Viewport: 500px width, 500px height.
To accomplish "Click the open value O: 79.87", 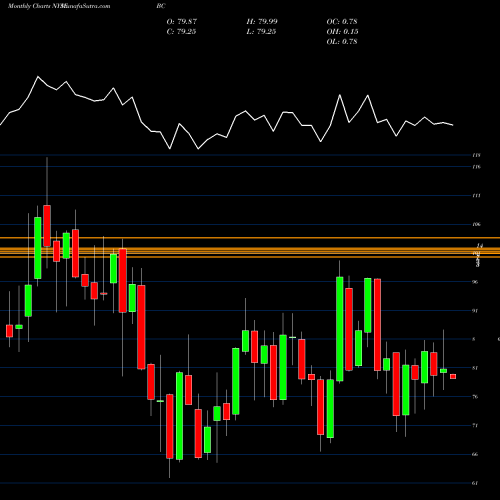I will (182, 22).
